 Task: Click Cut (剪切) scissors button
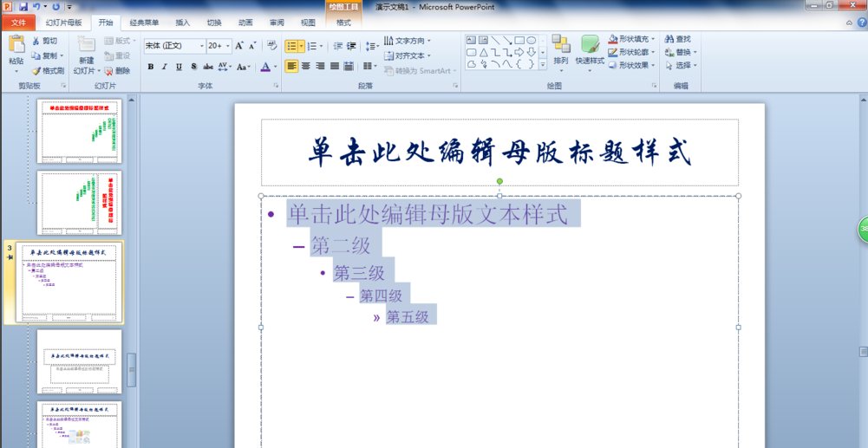pyautogui.click(x=44, y=41)
